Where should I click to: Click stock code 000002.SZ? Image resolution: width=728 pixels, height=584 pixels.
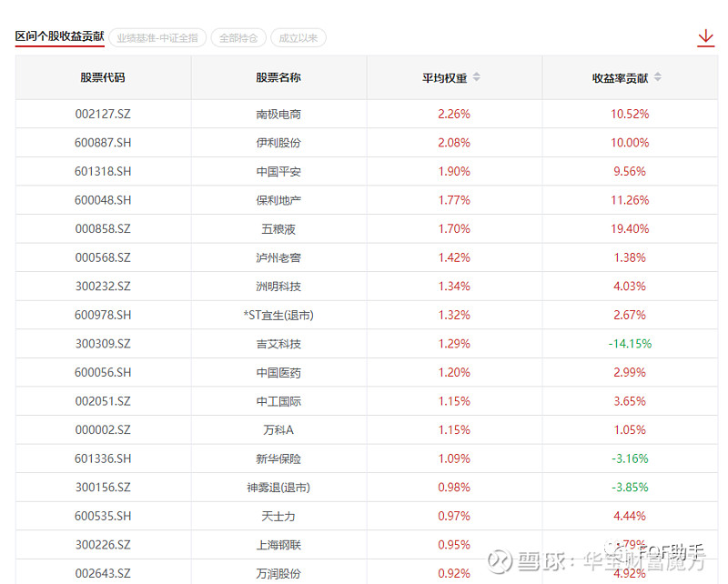pos(103,430)
